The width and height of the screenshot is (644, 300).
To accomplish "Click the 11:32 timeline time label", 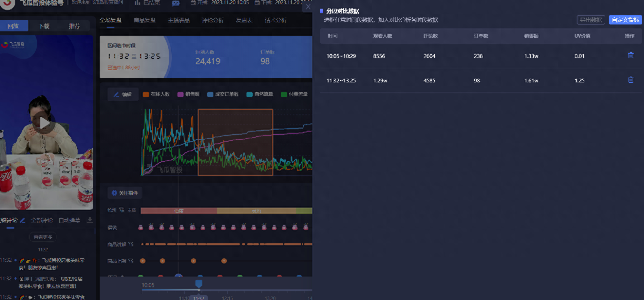I will click(x=199, y=298).
